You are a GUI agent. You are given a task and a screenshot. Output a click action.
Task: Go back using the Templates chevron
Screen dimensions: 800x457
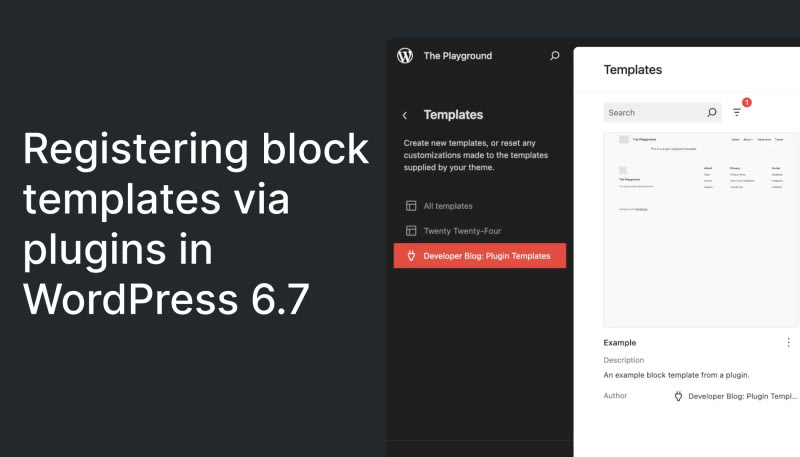(405, 115)
